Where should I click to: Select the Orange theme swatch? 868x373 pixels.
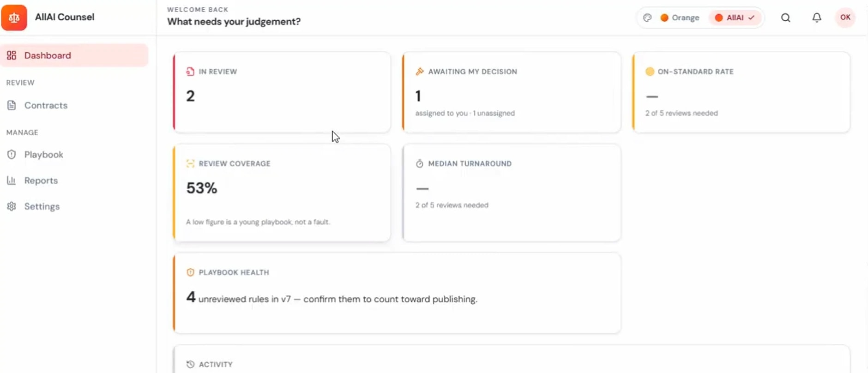coord(680,18)
